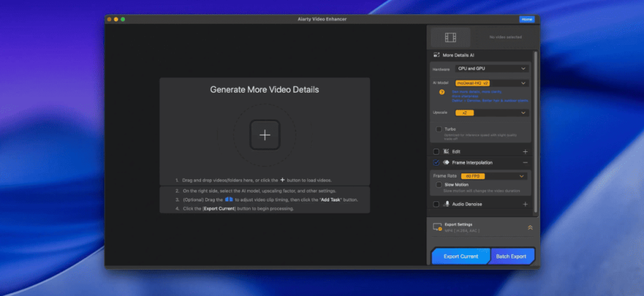
Task: Click the Frame Interpolation icon
Action: pos(446,162)
